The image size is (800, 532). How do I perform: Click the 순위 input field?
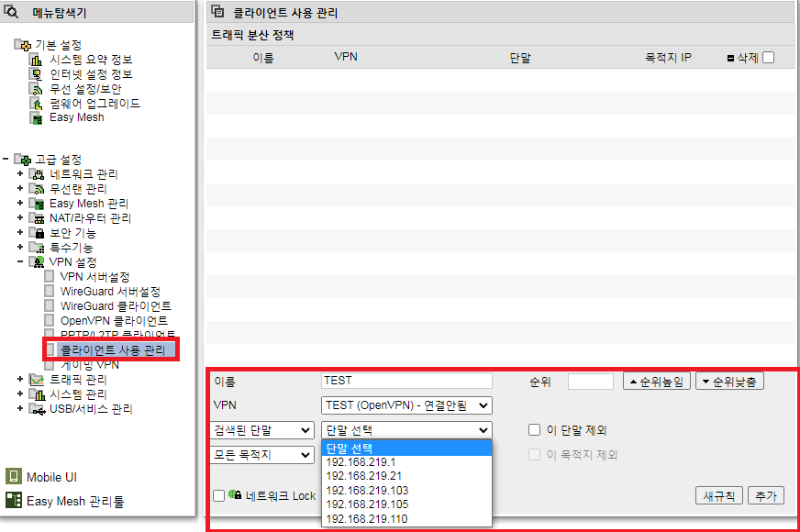tap(590, 382)
